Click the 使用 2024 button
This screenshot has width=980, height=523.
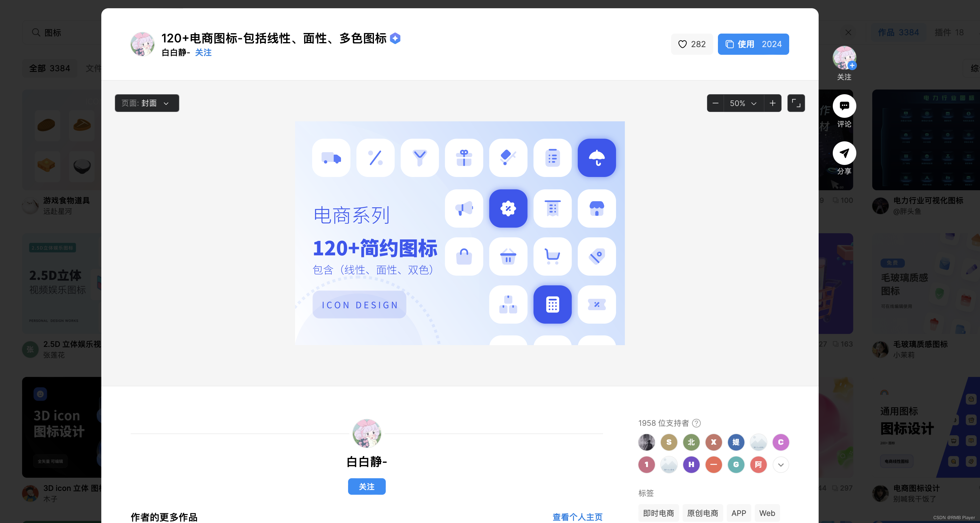[x=753, y=44]
